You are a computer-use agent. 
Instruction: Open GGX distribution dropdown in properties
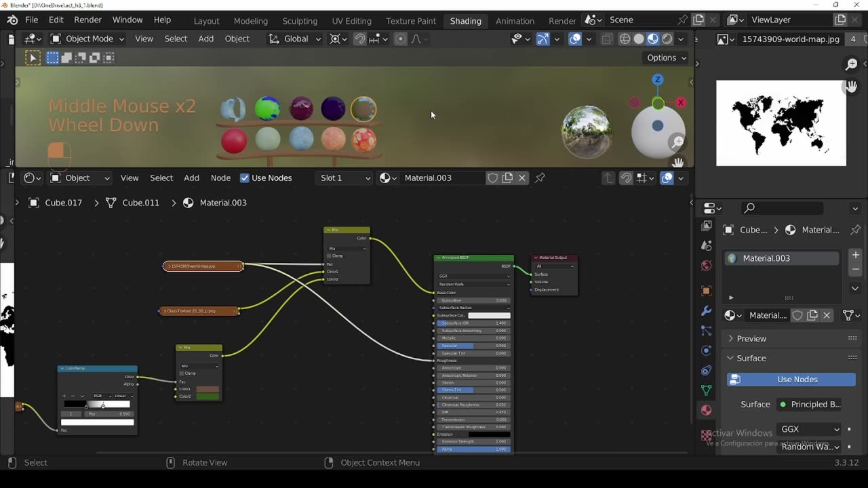tap(810, 429)
